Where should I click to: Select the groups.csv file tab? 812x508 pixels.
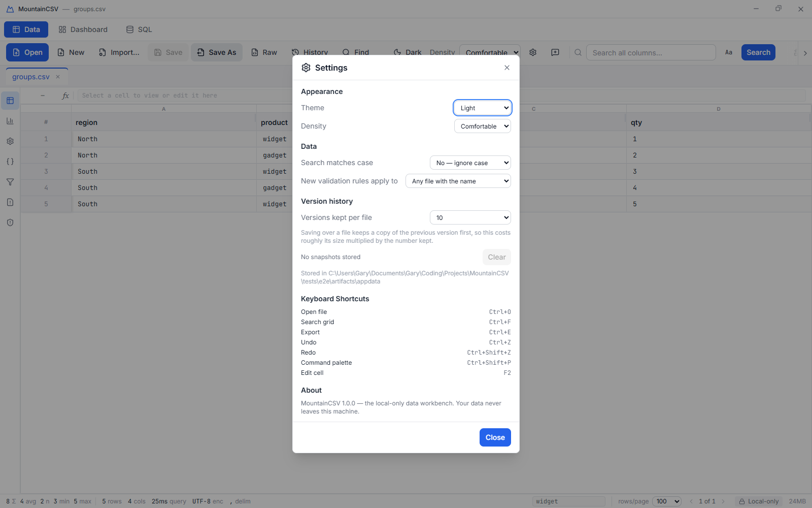(x=31, y=77)
